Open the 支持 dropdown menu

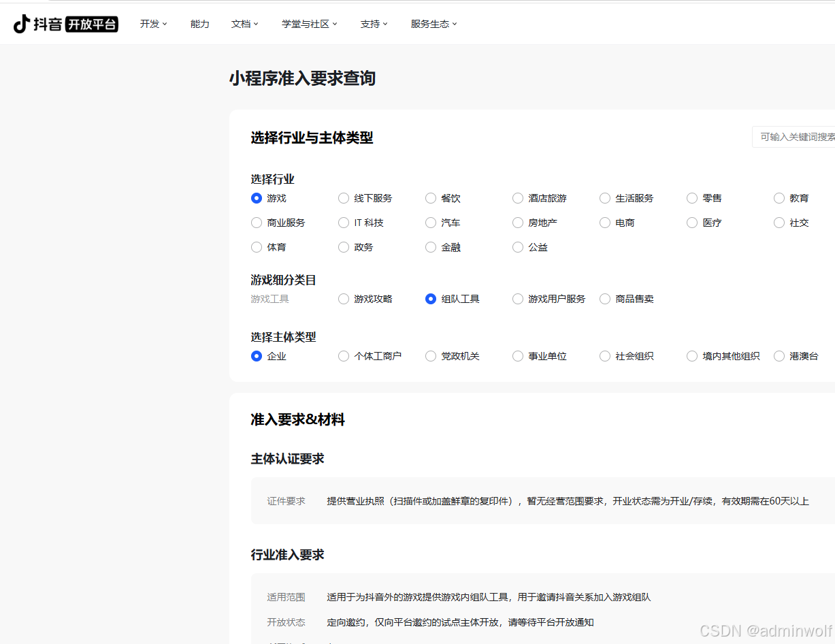coord(374,24)
